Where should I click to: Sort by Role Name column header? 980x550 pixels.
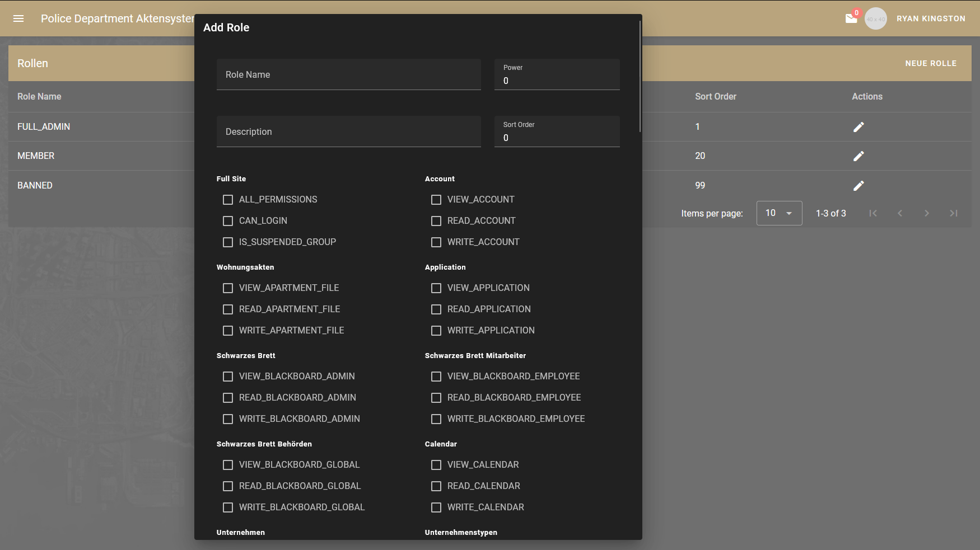click(39, 96)
